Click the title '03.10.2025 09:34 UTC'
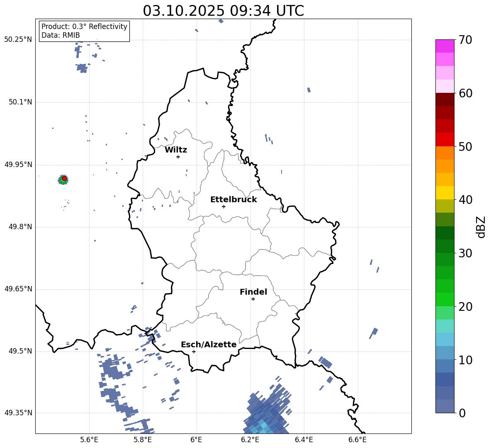Image resolution: width=491 pixels, height=448 pixels. pos(223,11)
